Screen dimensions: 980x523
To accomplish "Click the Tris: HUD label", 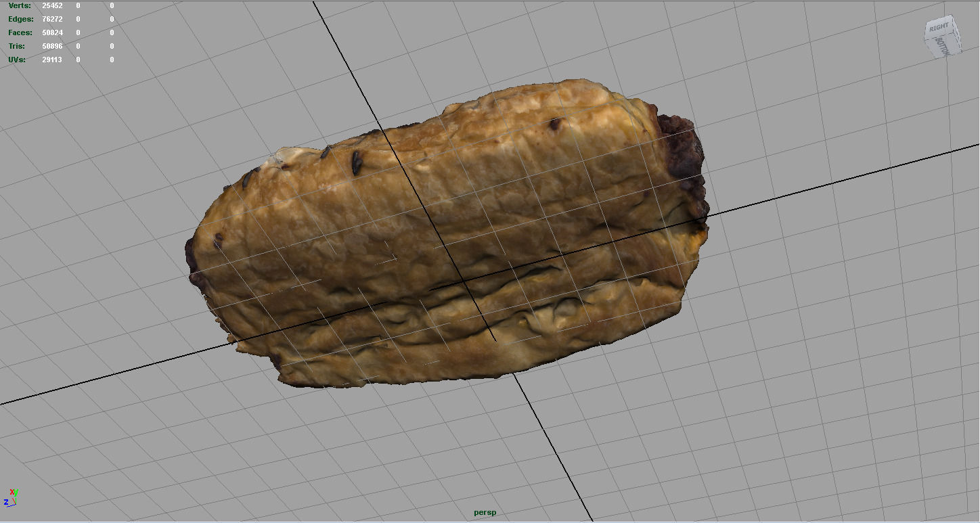I will point(17,46).
